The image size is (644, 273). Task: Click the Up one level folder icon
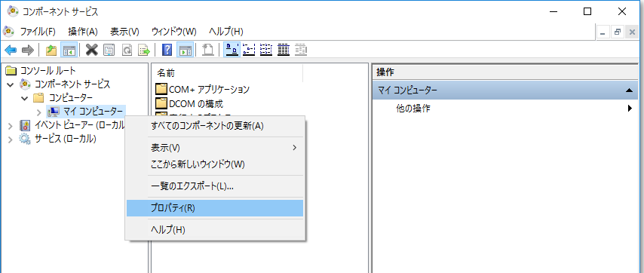51,50
